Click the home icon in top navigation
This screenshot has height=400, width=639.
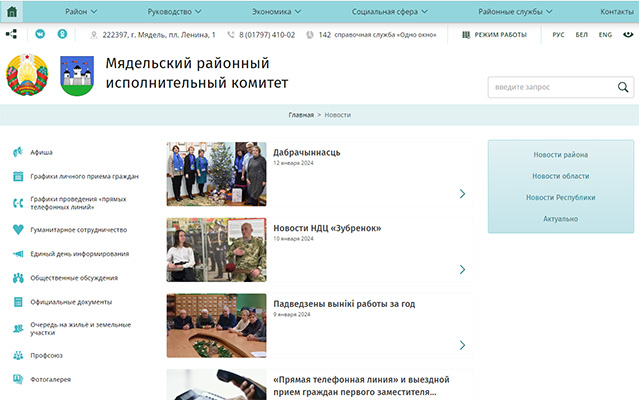pyautogui.click(x=14, y=11)
